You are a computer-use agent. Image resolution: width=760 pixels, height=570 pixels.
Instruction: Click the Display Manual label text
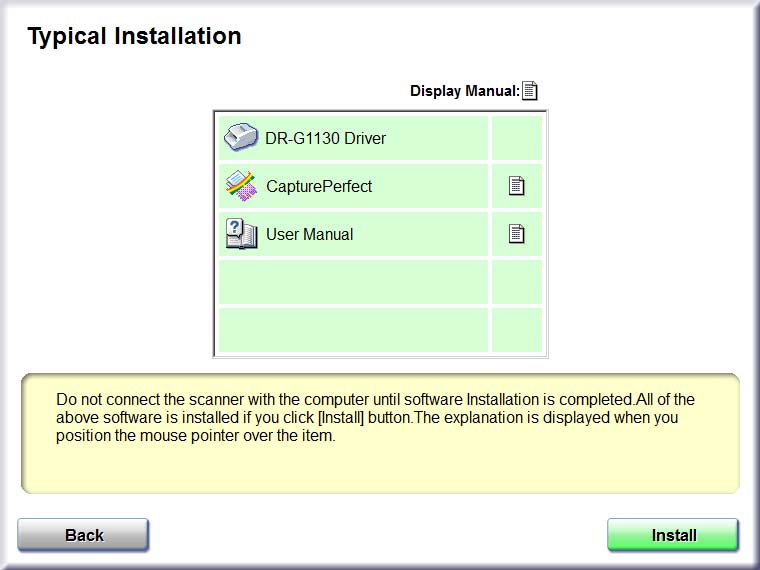(464, 91)
